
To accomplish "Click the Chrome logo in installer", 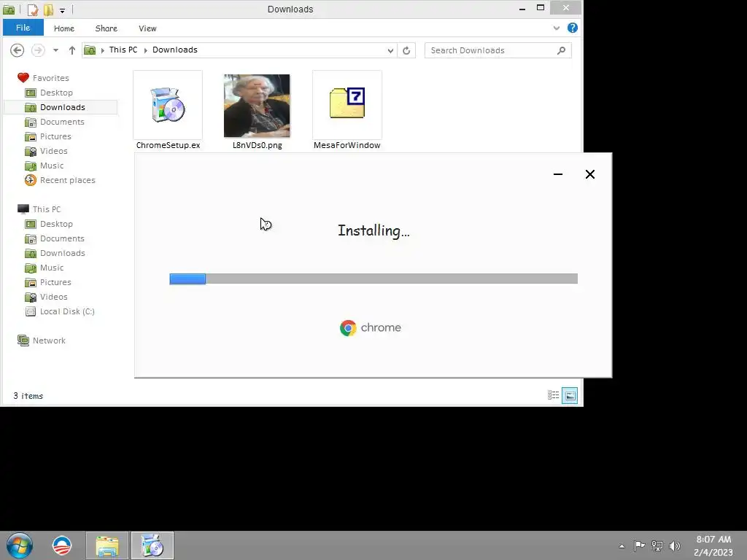I will coord(348,328).
